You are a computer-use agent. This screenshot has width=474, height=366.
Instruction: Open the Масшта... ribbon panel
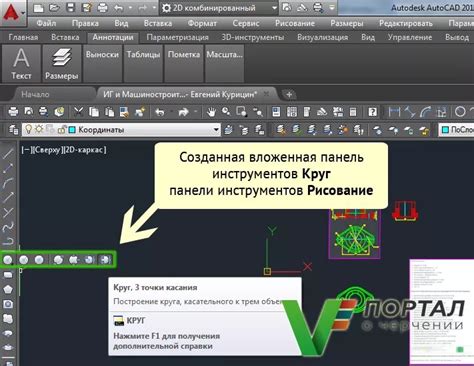click(224, 64)
